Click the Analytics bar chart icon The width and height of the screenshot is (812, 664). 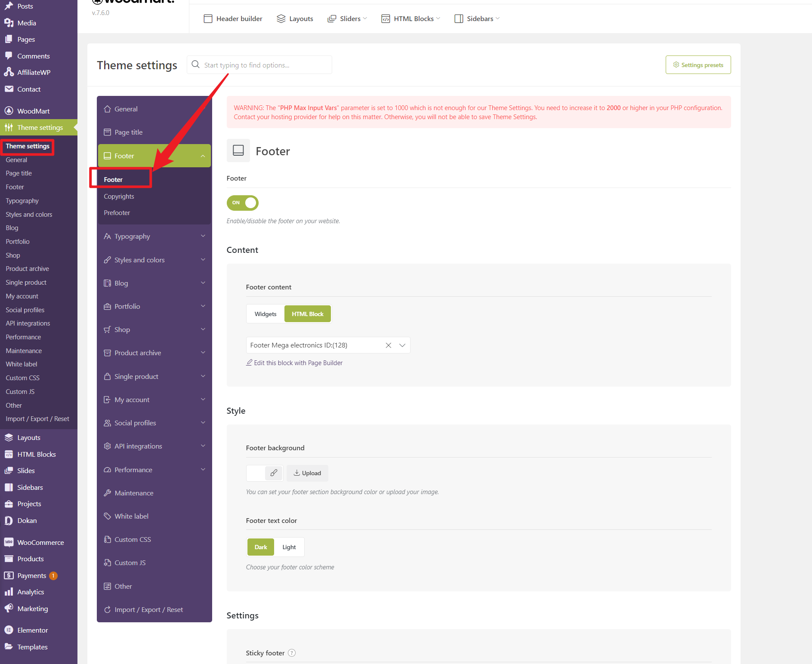tap(9, 592)
